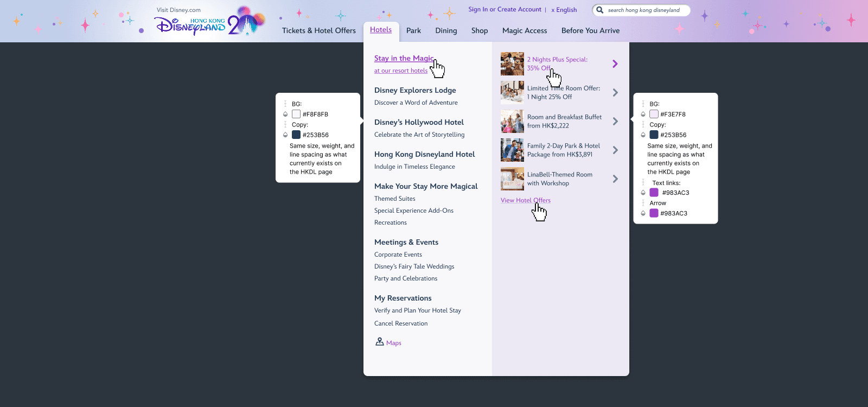Viewport: 868px width, 407px height.
Task: Open Themed Suites
Action: [x=395, y=199]
